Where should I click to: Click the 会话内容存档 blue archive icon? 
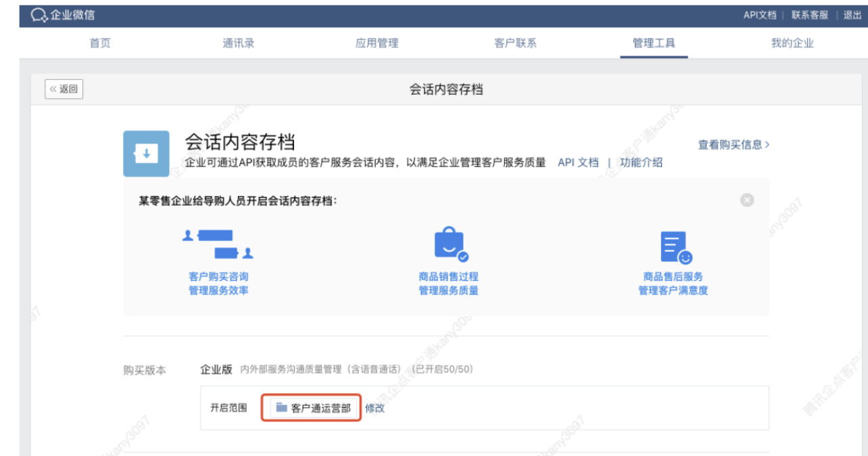[x=146, y=154]
